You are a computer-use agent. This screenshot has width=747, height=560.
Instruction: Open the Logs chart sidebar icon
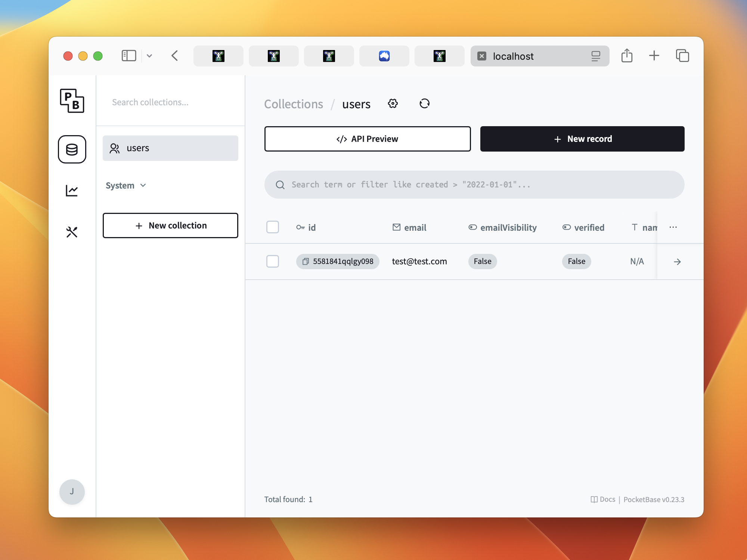(x=72, y=191)
